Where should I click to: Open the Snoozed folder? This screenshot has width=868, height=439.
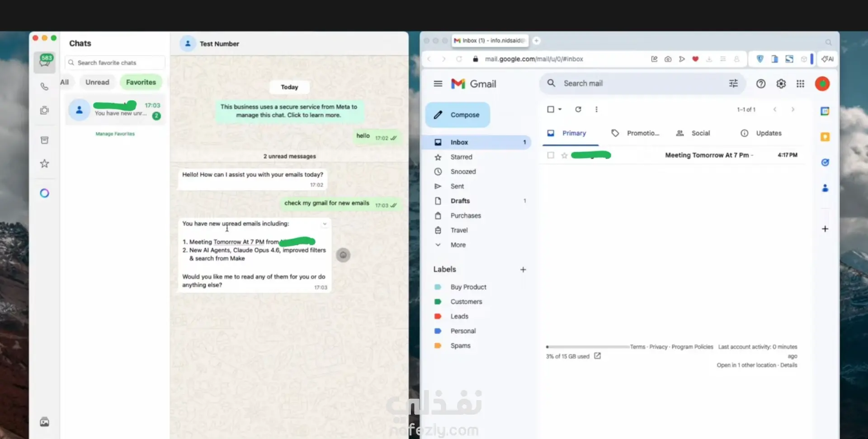pos(477,172)
